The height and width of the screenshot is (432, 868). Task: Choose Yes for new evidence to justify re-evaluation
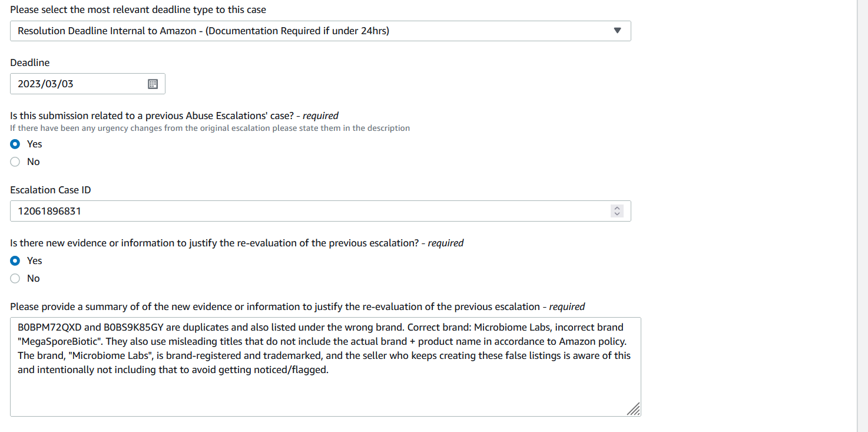[15, 260]
